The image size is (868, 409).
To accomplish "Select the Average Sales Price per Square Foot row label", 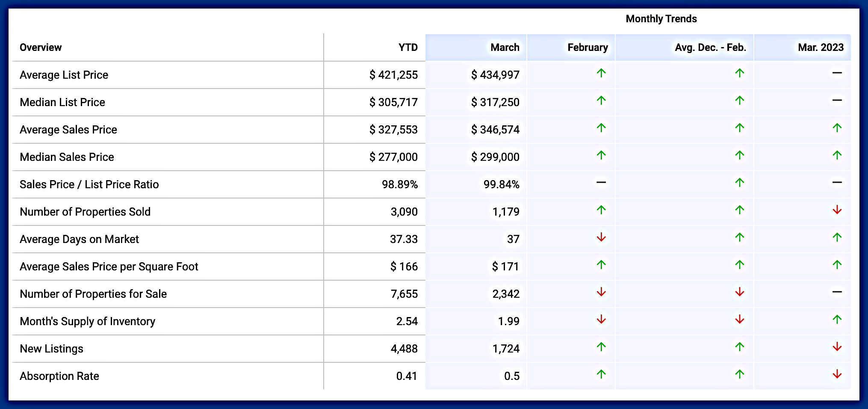I will [109, 267].
